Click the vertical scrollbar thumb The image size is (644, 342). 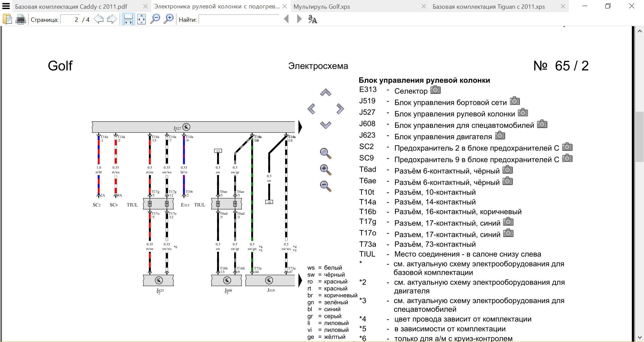[640, 137]
